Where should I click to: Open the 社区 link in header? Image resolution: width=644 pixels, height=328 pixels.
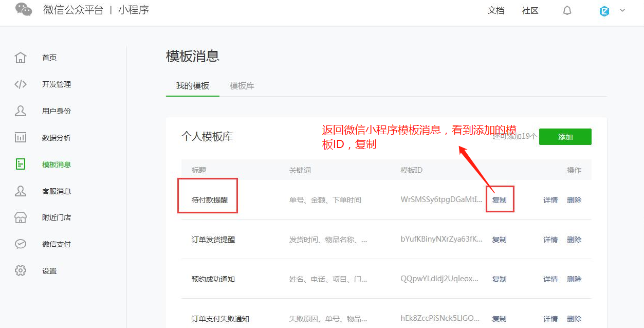[x=530, y=11]
